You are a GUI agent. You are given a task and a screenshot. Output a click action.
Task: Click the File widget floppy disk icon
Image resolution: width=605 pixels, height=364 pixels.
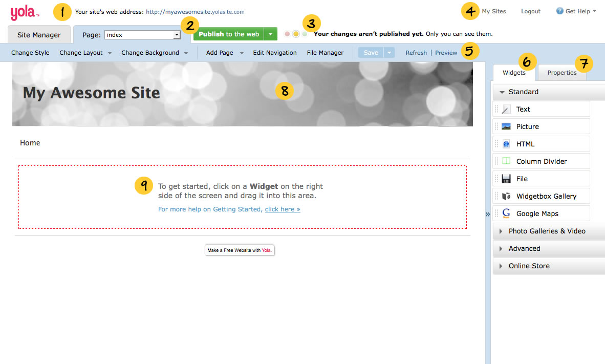coord(506,179)
